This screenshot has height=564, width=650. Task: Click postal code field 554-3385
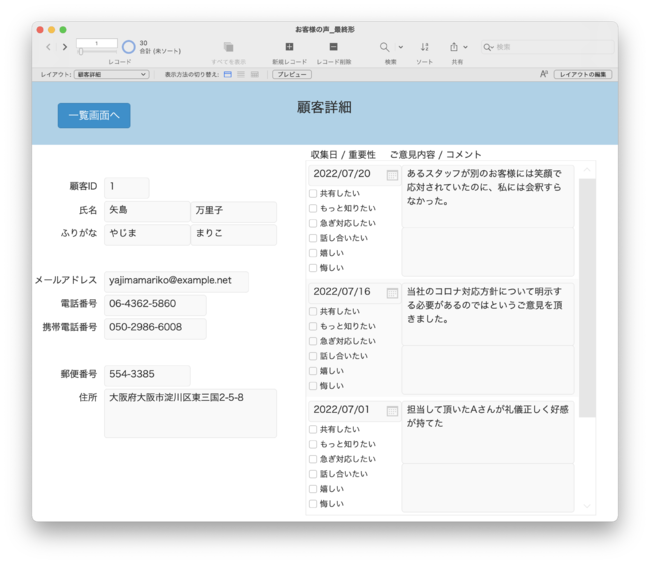coord(147,375)
